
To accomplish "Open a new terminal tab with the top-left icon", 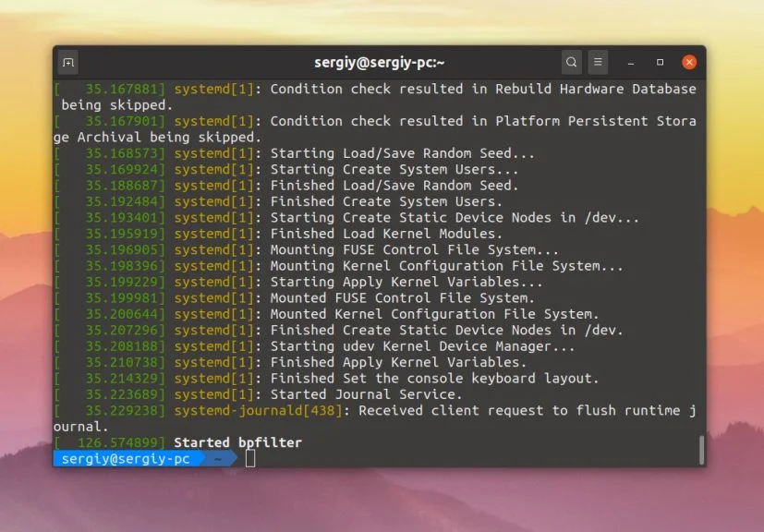I will [x=67, y=62].
